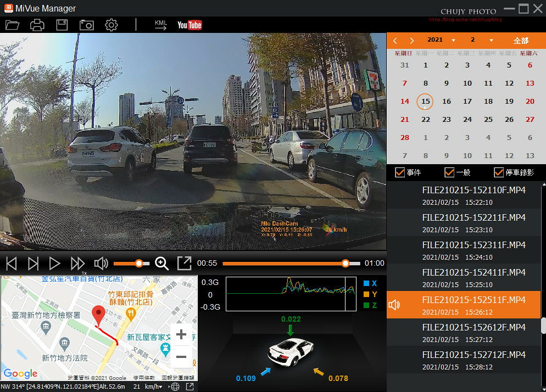Click the blue X axis legend
Viewport: 546px width, 392px height.
coord(370,283)
